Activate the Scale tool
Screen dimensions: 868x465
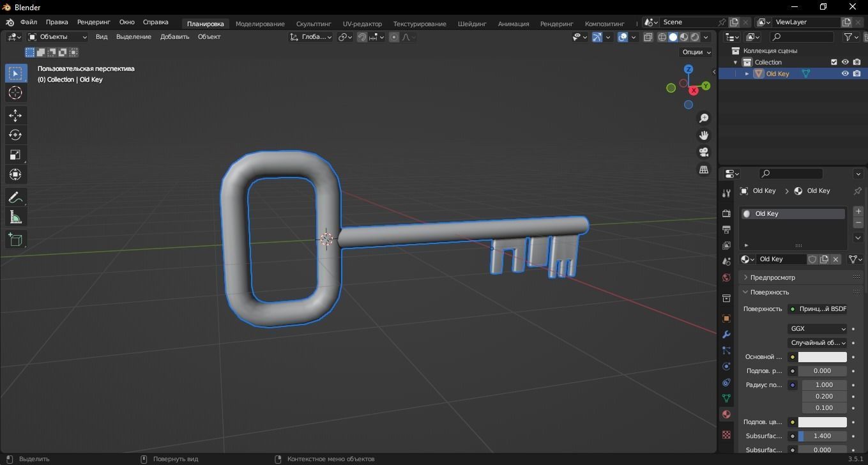coord(15,155)
